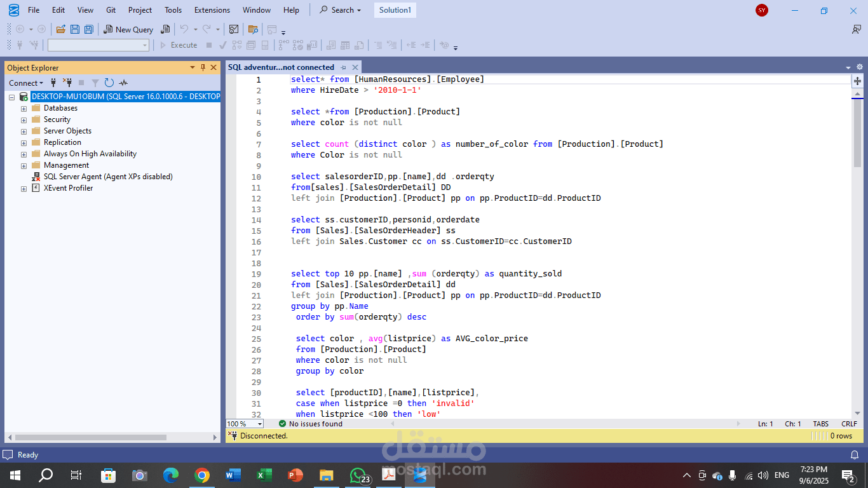Click the Display Estimated Execution Plan icon

pos(236,45)
